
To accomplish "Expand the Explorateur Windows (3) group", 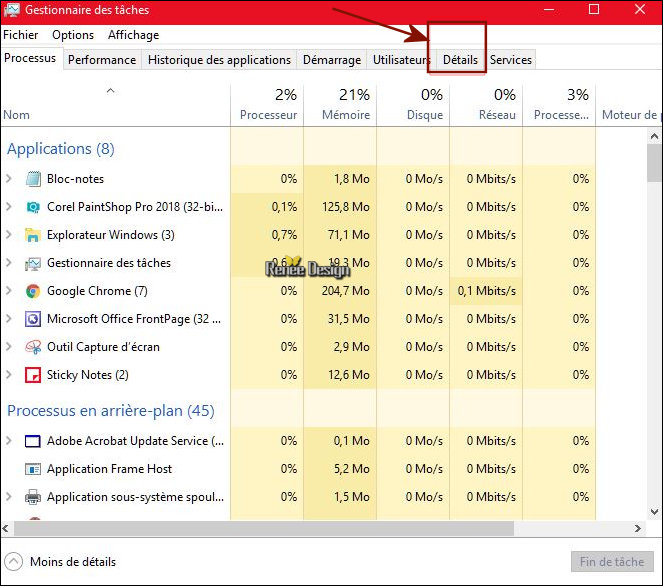I will click(x=8, y=235).
